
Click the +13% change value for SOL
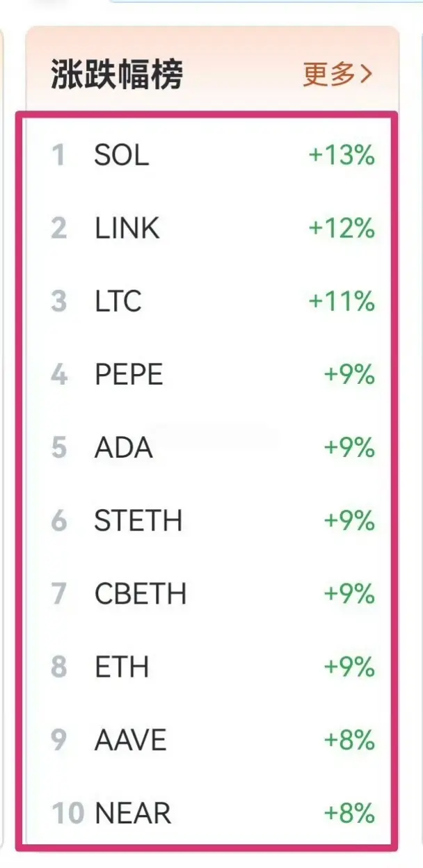[x=342, y=155]
